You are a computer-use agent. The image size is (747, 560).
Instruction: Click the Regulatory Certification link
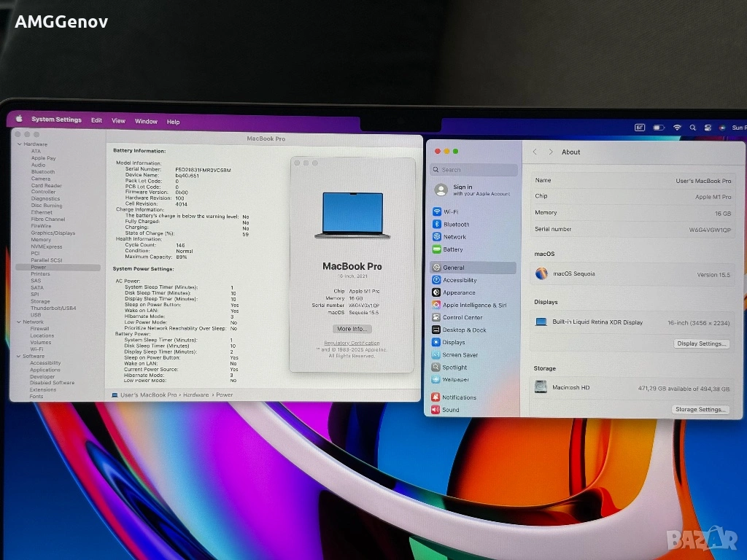pyautogui.click(x=352, y=343)
